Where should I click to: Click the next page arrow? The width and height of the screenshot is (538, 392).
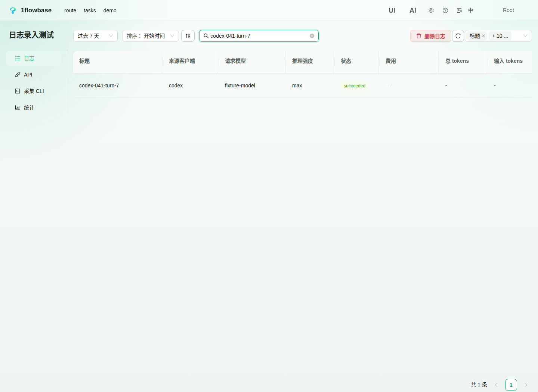[x=526, y=385]
